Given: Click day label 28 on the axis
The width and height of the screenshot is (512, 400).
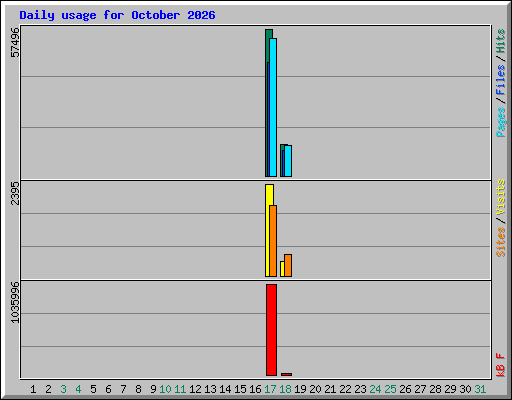Looking at the screenshot, I should coord(435,389).
